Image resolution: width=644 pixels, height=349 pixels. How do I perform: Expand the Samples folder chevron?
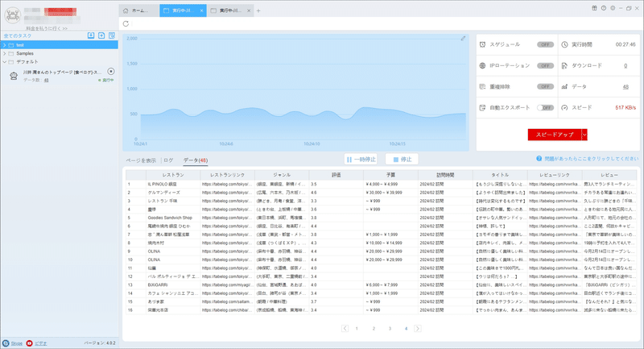coord(5,53)
